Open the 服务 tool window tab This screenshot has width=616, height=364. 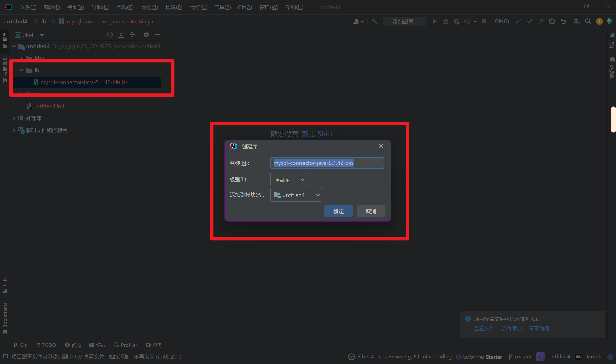[154, 345]
